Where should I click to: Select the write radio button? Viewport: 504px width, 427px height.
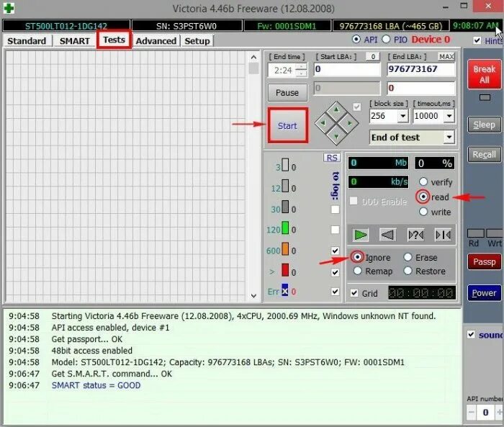(x=423, y=212)
